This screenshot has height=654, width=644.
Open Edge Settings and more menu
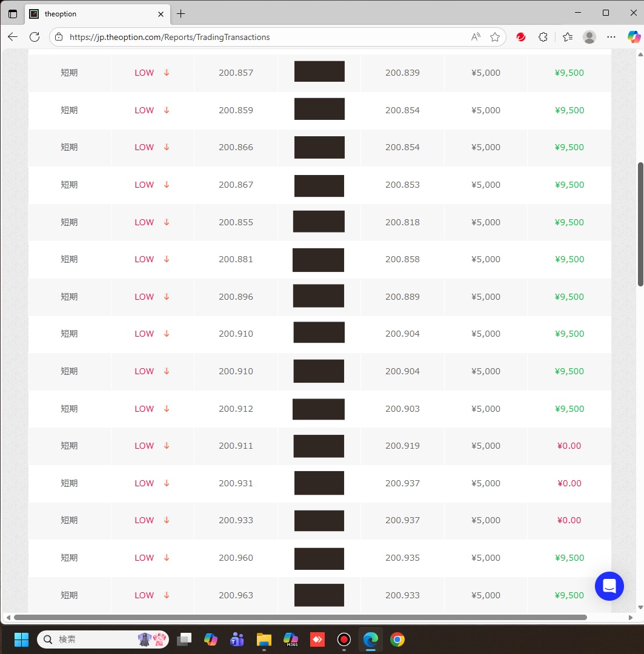point(611,37)
